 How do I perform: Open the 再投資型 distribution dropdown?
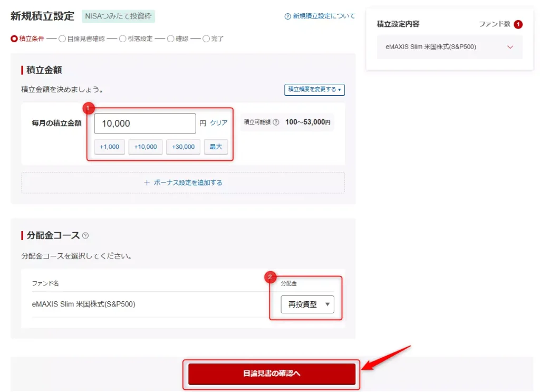[x=307, y=304]
